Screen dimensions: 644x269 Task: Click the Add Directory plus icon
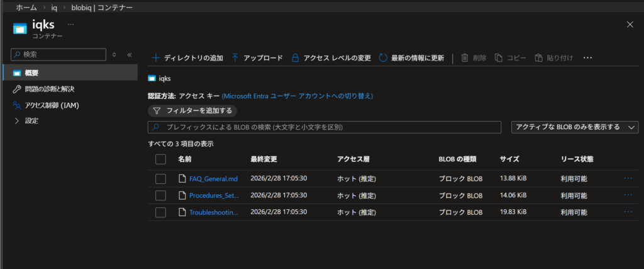(x=155, y=58)
